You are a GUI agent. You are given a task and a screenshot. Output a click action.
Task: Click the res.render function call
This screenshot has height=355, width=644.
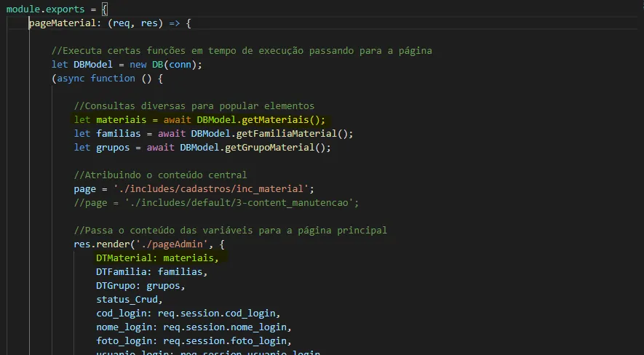(103, 244)
